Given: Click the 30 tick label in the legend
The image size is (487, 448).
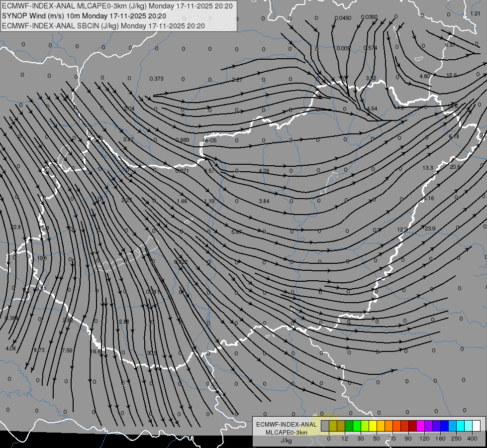Looking at the screenshot, I should pos(361,439).
